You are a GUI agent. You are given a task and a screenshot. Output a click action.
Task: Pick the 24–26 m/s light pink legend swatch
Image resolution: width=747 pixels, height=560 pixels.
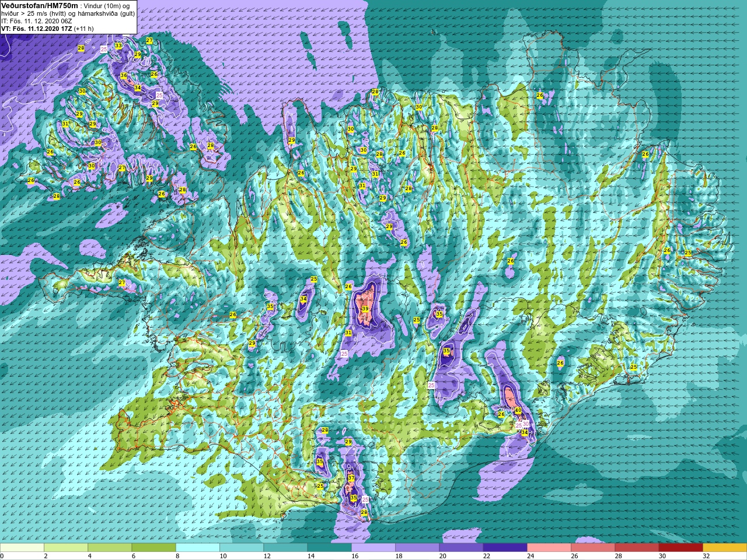click(x=549, y=548)
